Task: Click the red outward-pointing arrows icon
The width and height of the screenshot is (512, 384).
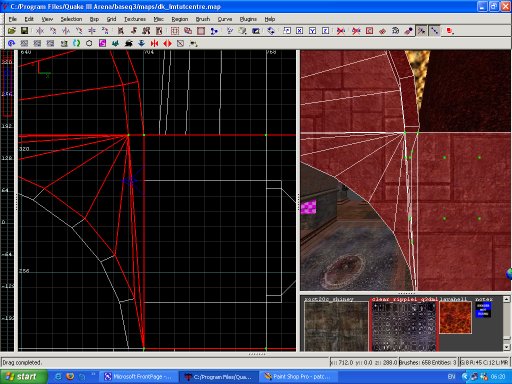Action: (x=167, y=43)
